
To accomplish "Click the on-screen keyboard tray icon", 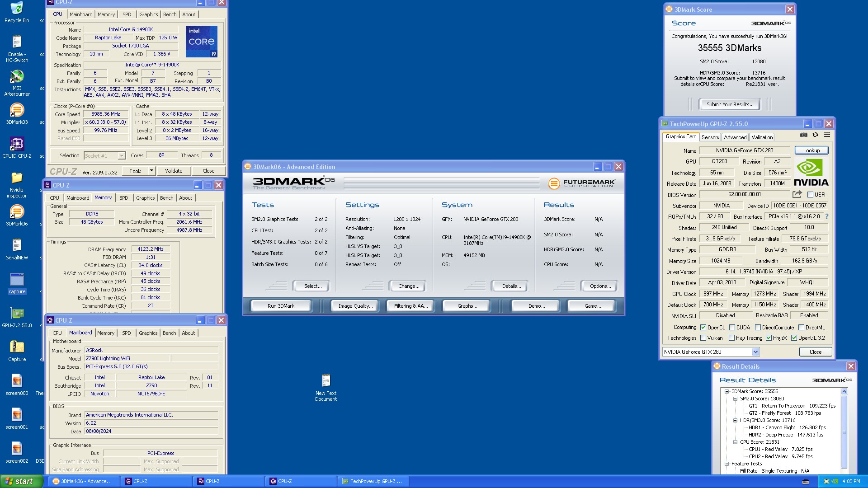I will (x=806, y=481).
